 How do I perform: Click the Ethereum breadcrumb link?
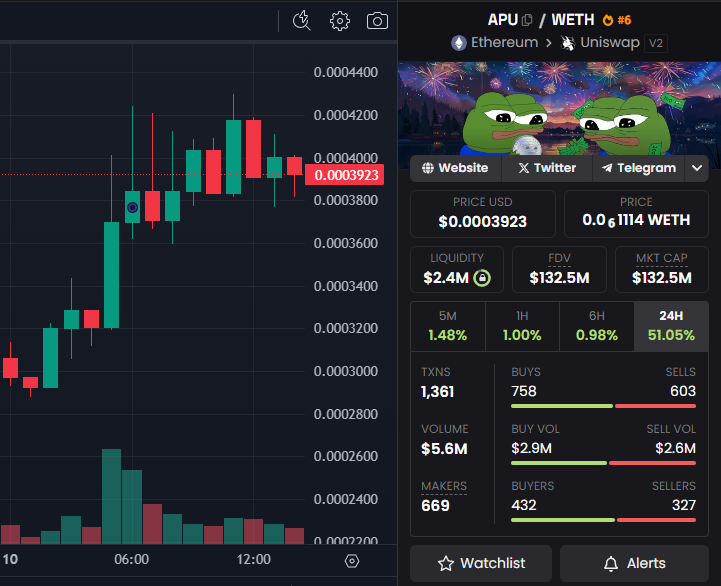coord(504,42)
